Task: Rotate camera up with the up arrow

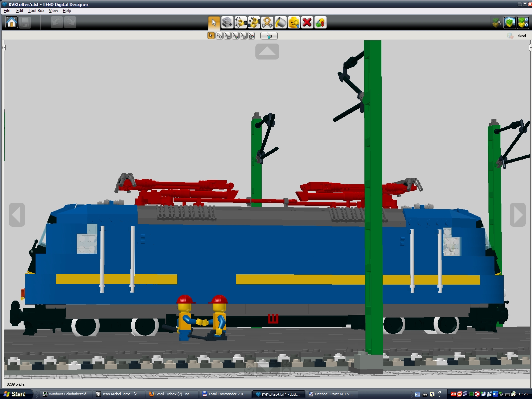Action: (267, 52)
